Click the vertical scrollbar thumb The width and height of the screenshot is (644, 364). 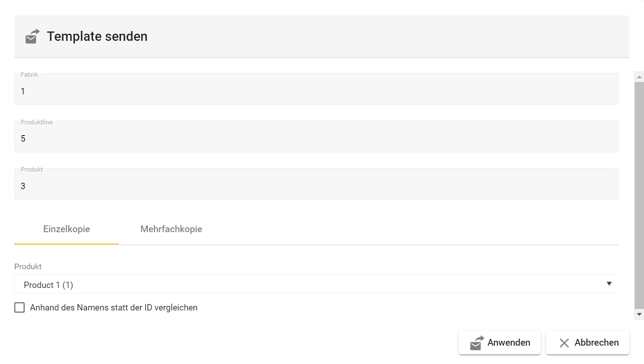pos(639,195)
